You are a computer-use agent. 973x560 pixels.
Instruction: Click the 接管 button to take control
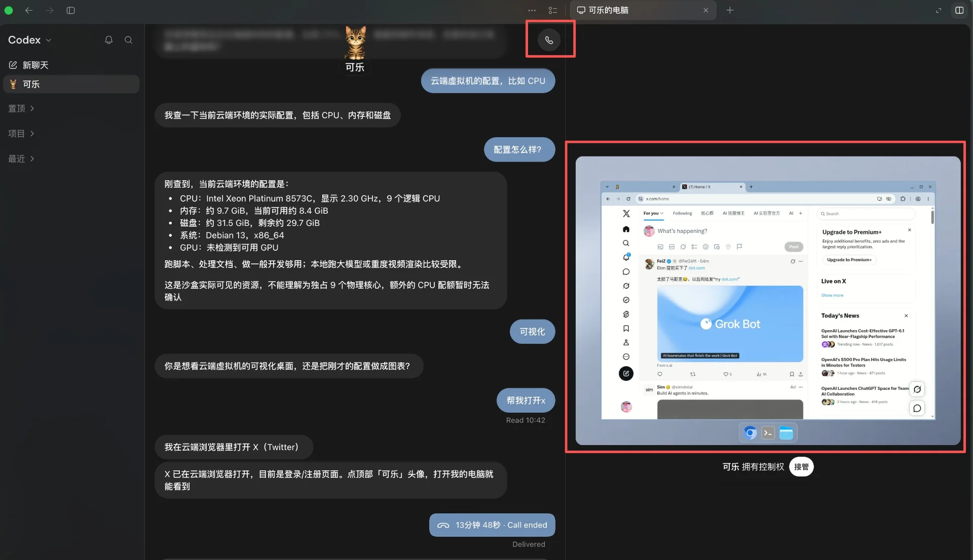[x=801, y=467]
